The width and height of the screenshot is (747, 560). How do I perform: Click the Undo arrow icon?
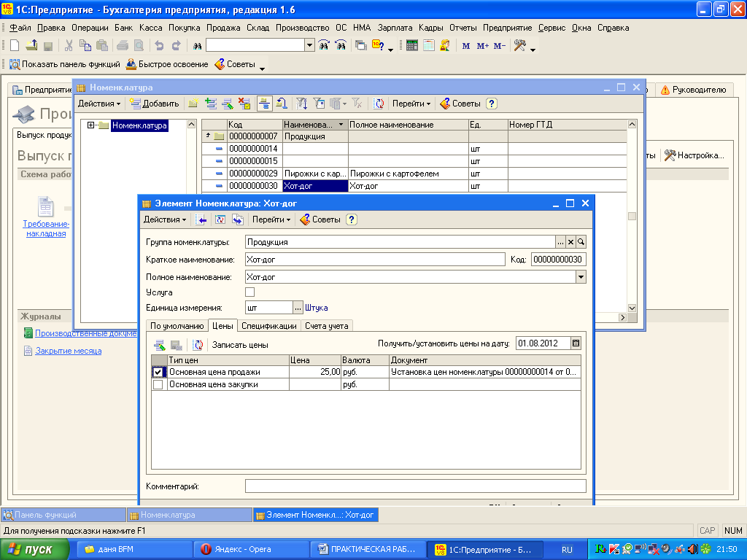(x=159, y=46)
